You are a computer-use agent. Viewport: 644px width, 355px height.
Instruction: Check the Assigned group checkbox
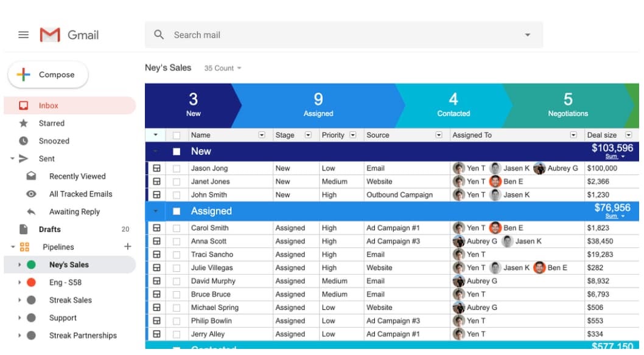tap(177, 211)
